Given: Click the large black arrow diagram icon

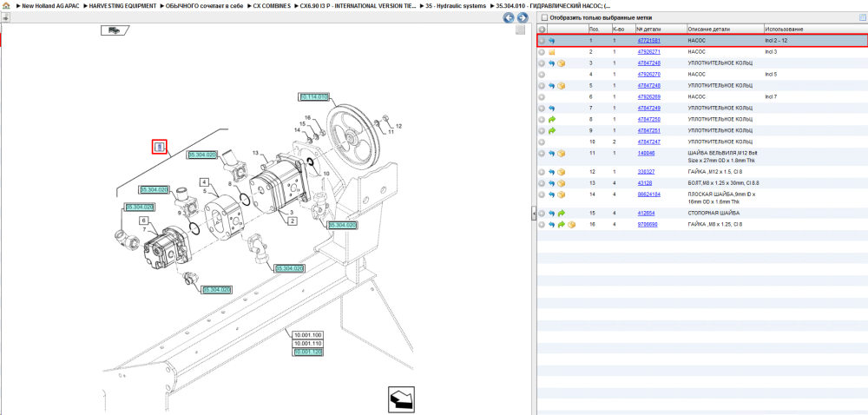Looking at the screenshot, I should coord(401,399).
